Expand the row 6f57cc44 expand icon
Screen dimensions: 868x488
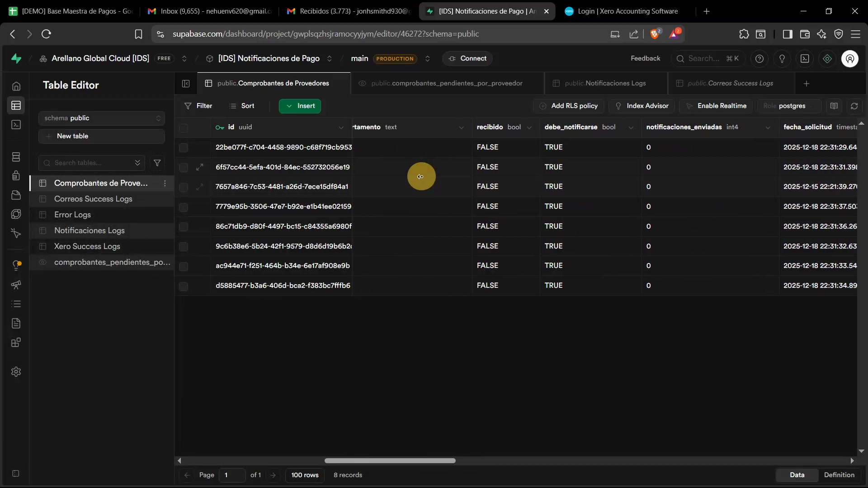coord(199,167)
